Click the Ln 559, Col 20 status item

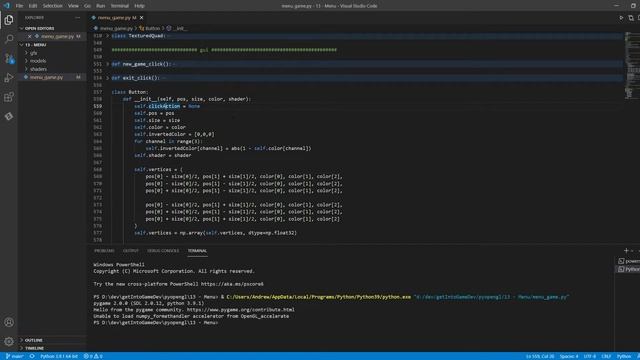point(540,356)
